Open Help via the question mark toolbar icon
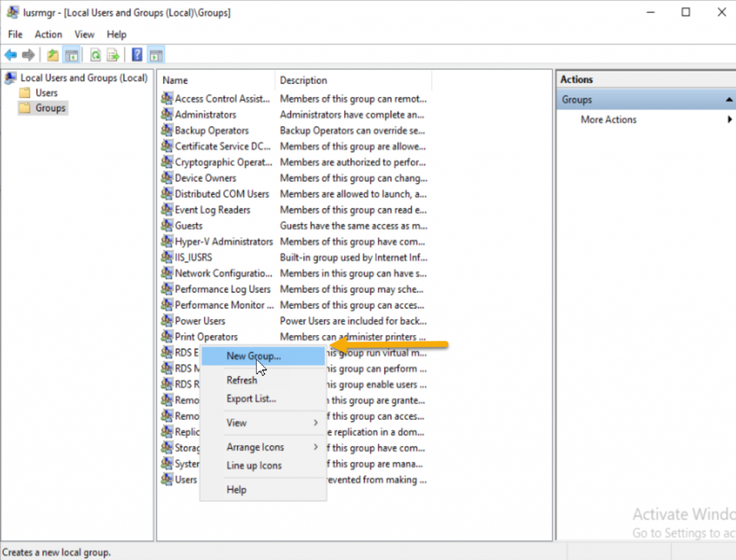 tap(137, 55)
